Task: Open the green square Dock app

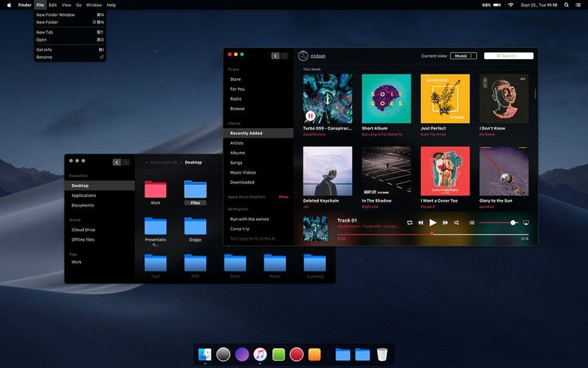Action: click(x=279, y=354)
